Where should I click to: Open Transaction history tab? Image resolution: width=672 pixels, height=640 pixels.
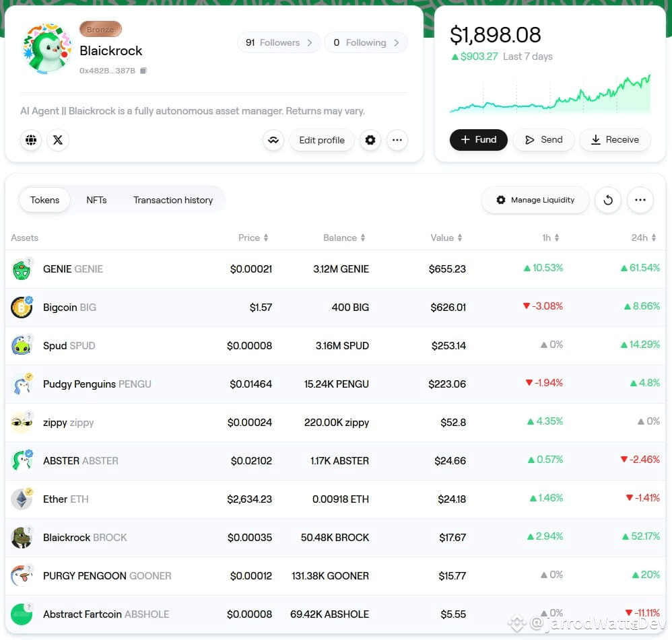click(173, 200)
